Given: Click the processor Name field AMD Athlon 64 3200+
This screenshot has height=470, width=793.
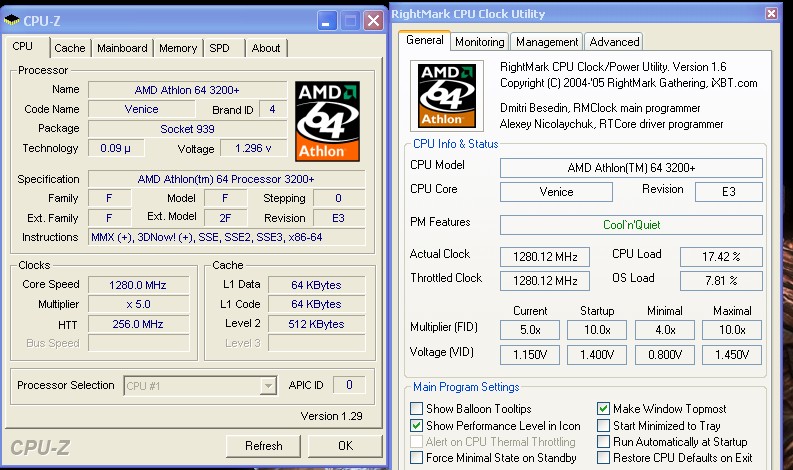Looking at the screenshot, I should 187,90.
